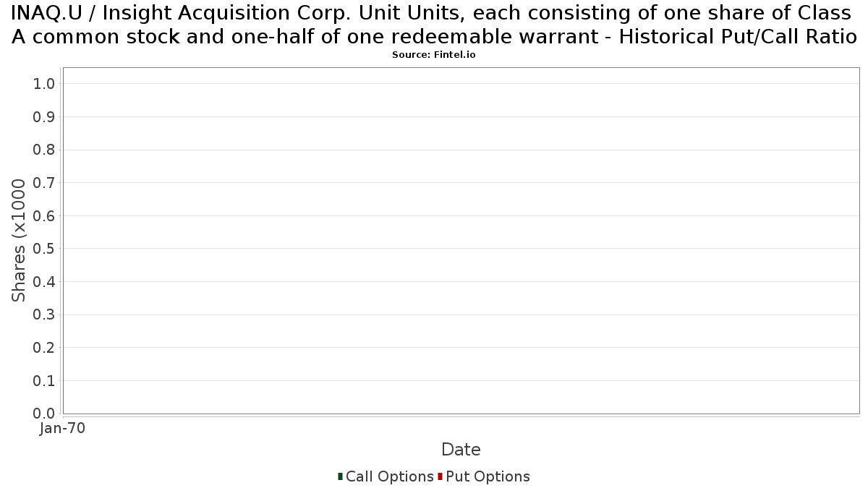This screenshot has height=488, width=868.
Task: Click the 0.3 y-axis tick label
Action: coord(44,314)
